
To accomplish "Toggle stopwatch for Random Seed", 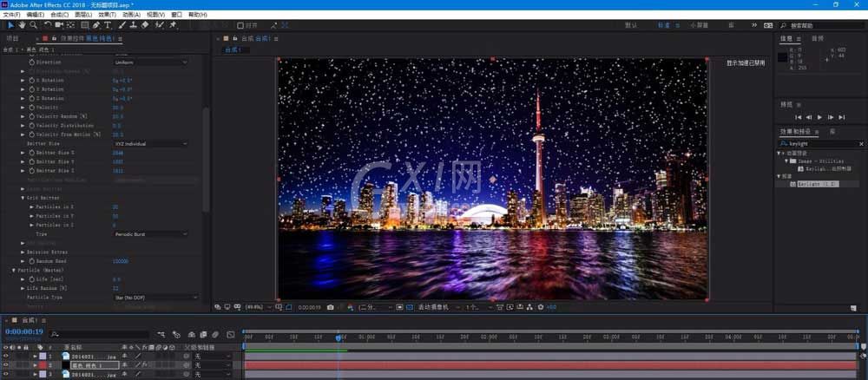I will point(31,261).
